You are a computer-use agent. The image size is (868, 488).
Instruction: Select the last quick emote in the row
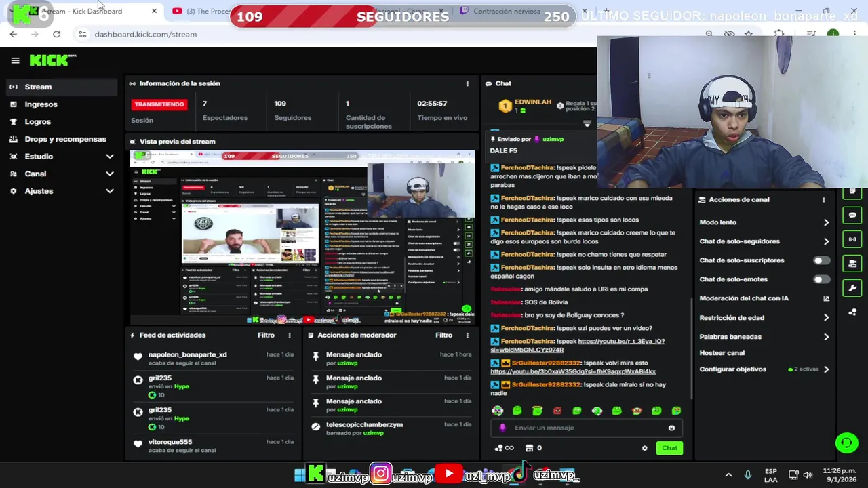[676, 411]
